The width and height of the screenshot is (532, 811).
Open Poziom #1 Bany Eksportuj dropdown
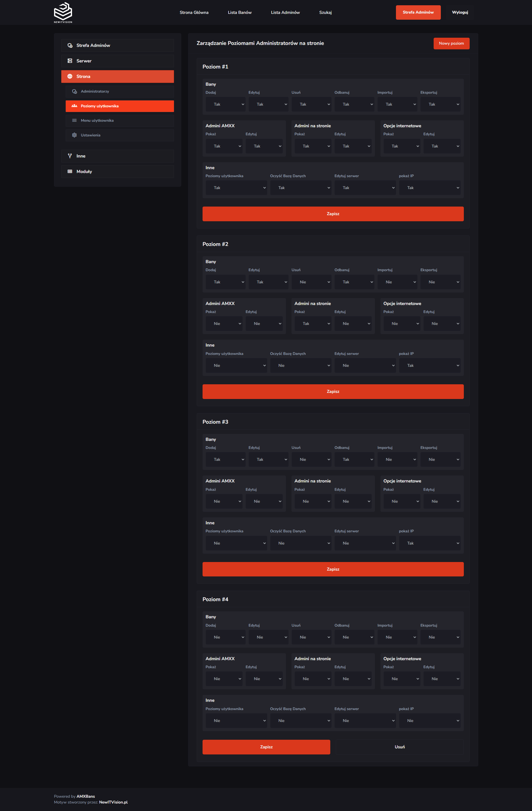click(x=440, y=104)
